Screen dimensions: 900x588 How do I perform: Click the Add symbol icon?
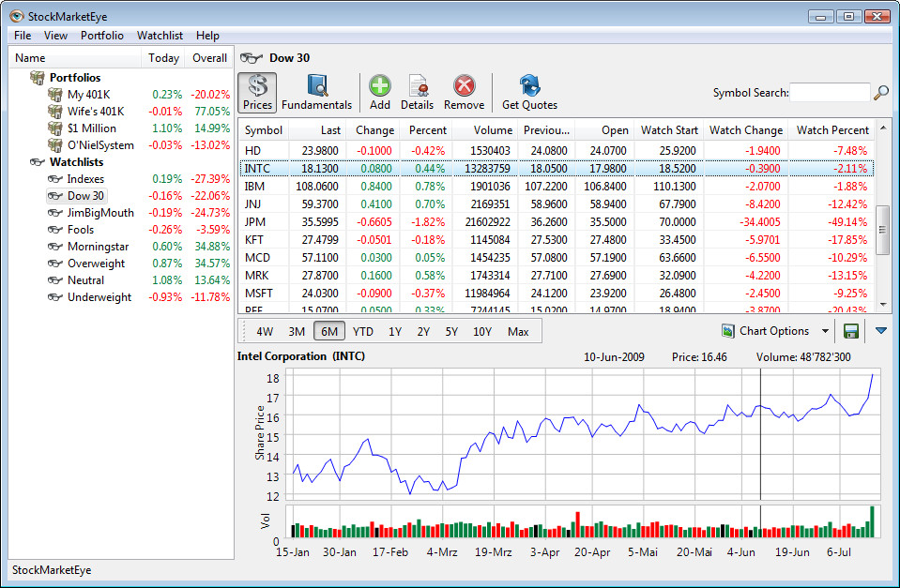(x=379, y=86)
